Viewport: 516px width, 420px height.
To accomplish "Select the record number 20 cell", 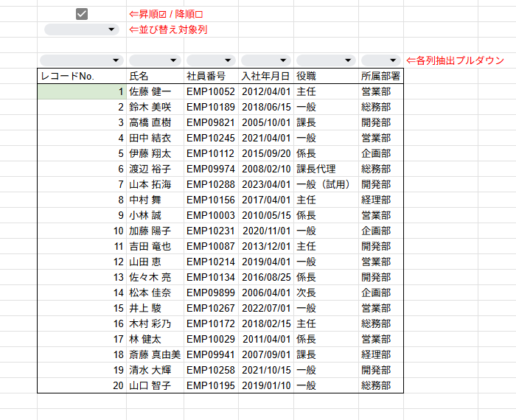I will click(82, 385).
